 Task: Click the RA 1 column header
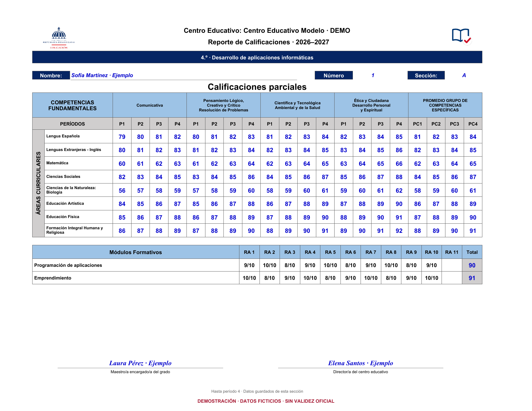(x=249, y=252)
